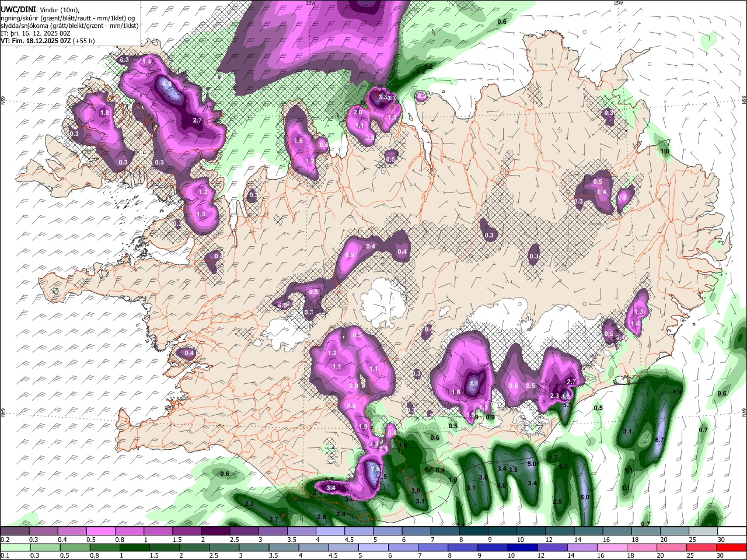
Task: Click the 6.0 rain value south of the coast
Action: (585, 497)
